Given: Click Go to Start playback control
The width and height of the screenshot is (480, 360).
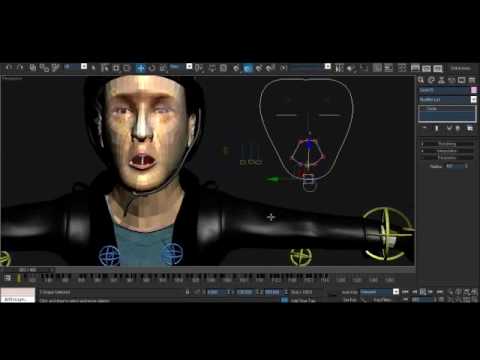Looking at the screenshot, I should (x=405, y=292).
